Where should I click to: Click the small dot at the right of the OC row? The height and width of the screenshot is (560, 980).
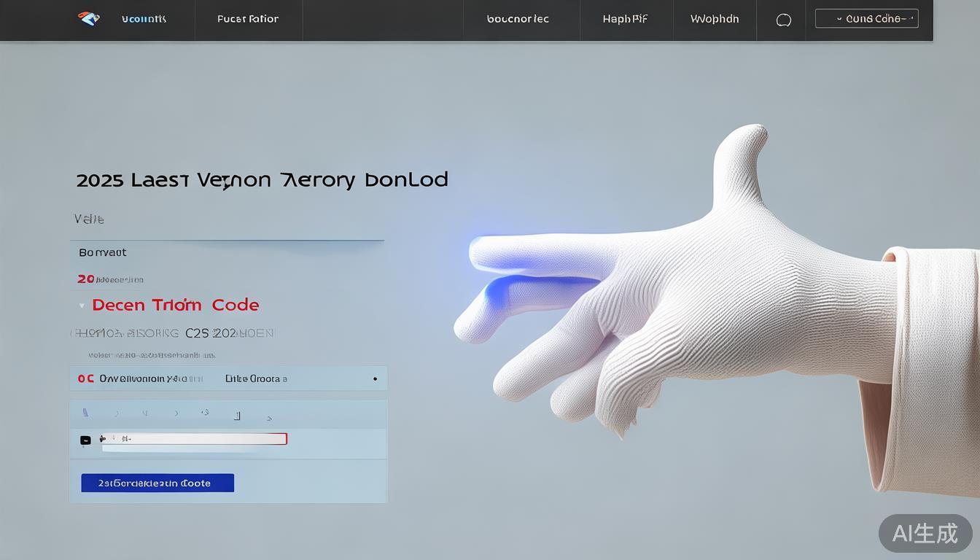coord(375,379)
